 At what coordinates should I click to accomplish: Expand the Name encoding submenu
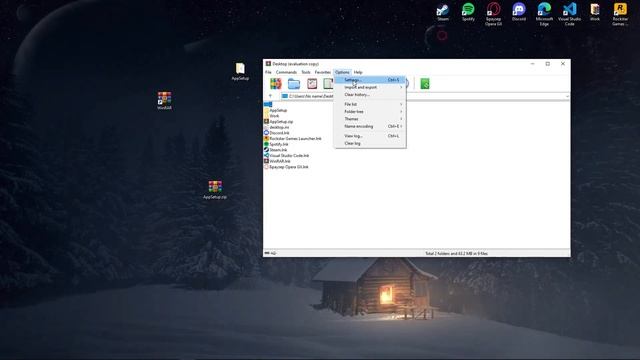click(370, 127)
